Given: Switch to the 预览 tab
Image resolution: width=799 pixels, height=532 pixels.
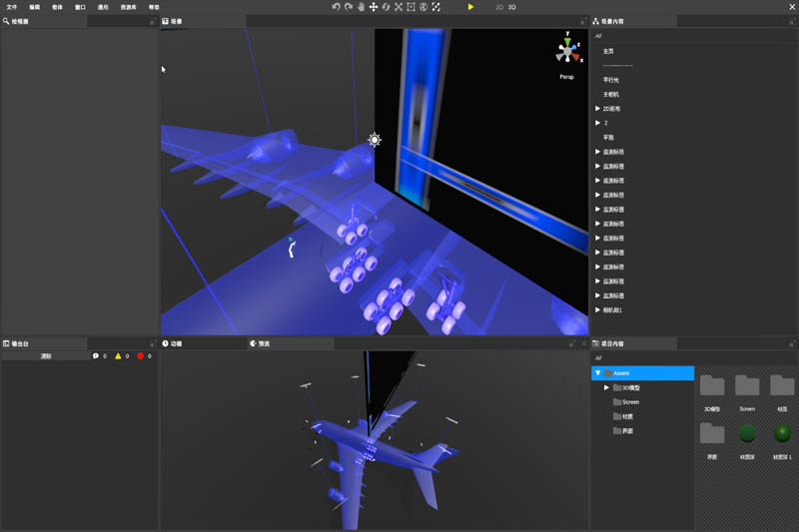Looking at the screenshot, I should click(263, 343).
